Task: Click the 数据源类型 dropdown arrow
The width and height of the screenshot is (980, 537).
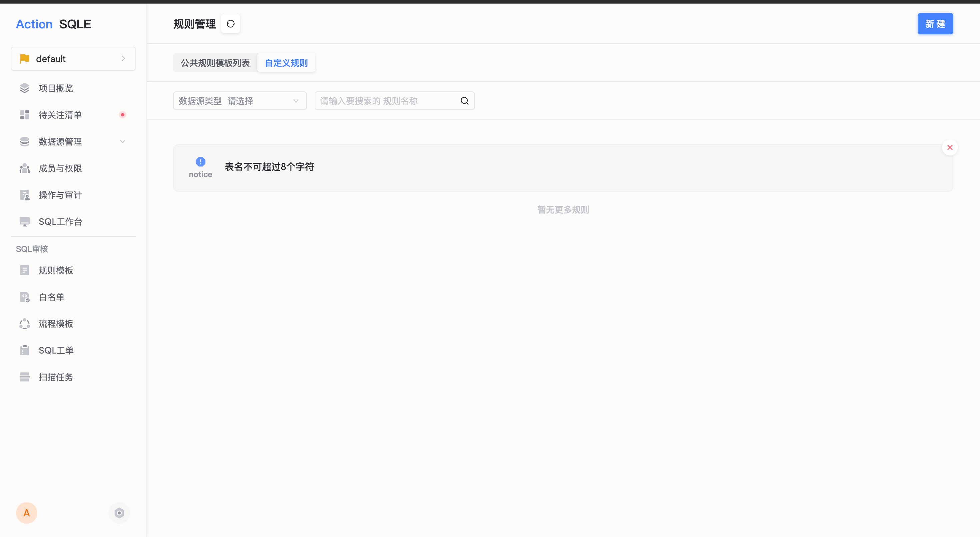Action: pos(296,101)
